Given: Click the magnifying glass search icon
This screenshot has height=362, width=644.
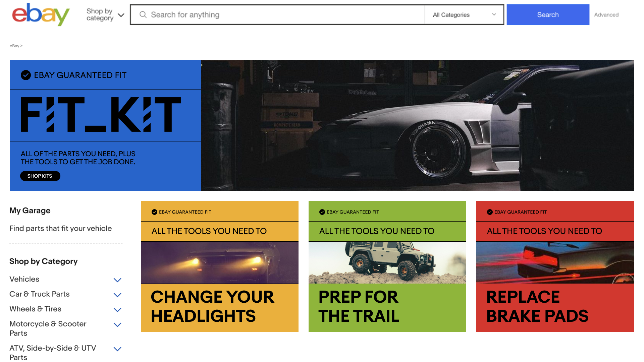Looking at the screenshot, I should [x=143, y=15].
